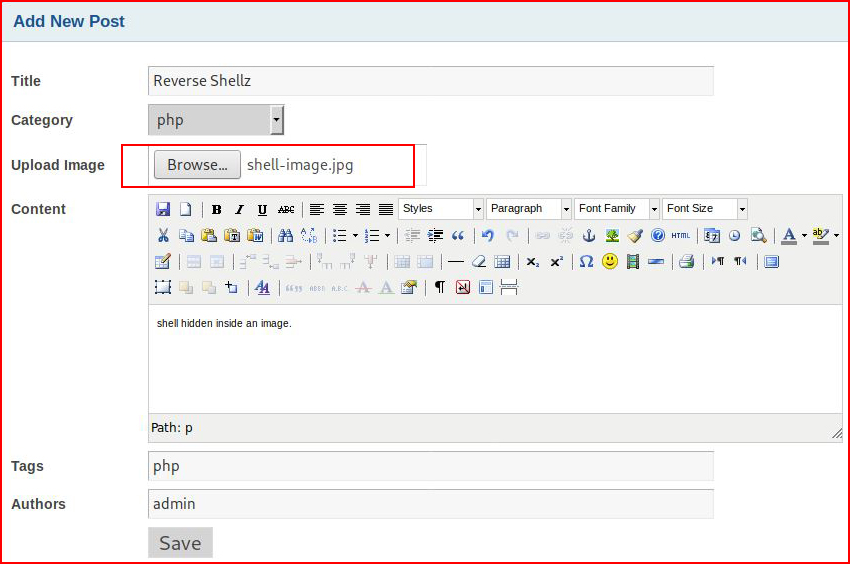Insert a horizontal rule line
The height and width of the screenshot is (564, 850).
(456, 261)
